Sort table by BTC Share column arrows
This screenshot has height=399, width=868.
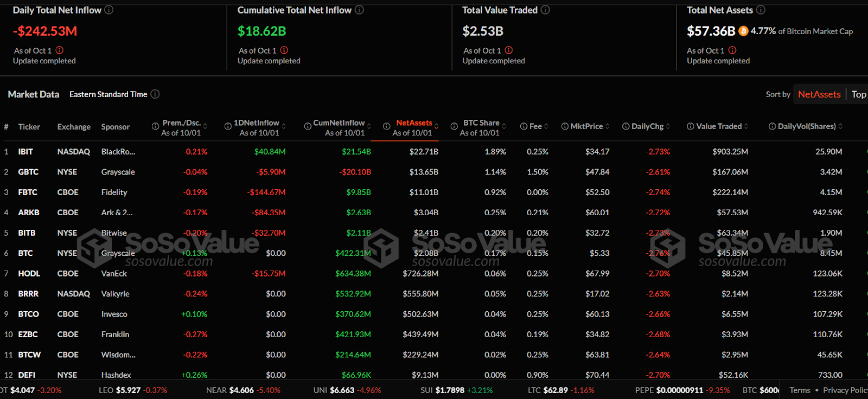(x=504, y=126)
